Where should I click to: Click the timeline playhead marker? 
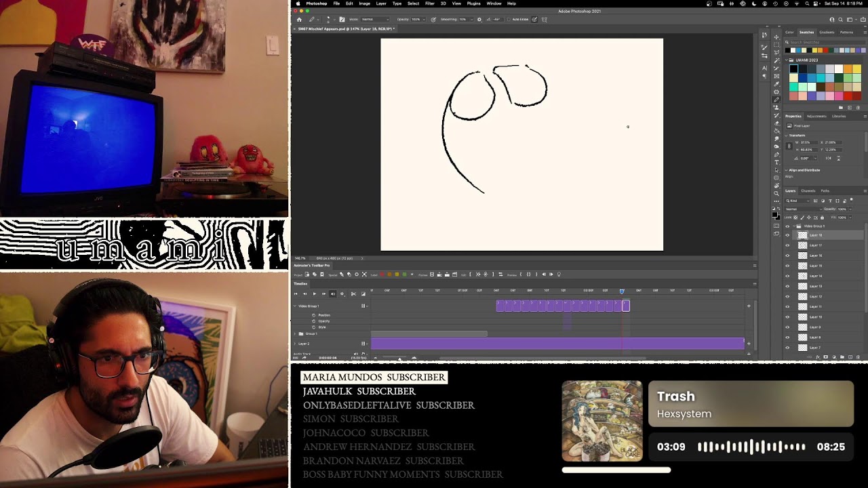click(622, 291)
